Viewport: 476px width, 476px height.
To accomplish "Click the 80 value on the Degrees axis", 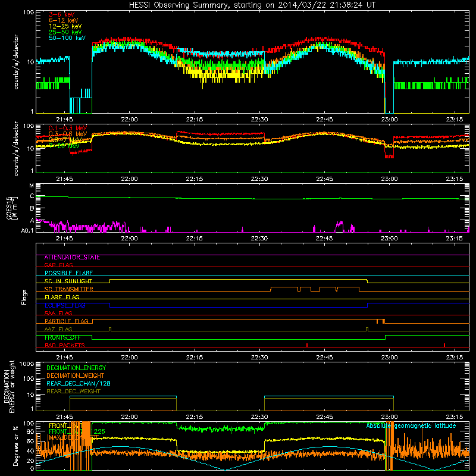I will (30, 431).
